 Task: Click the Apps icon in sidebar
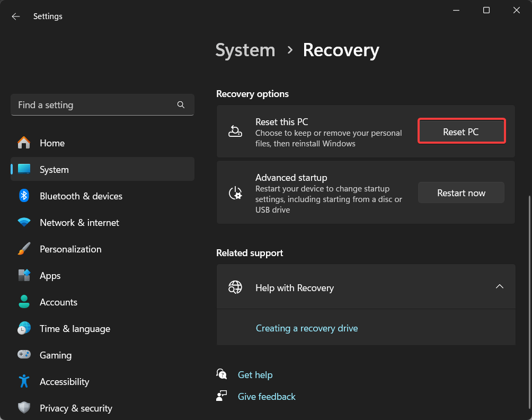(24, 276)
